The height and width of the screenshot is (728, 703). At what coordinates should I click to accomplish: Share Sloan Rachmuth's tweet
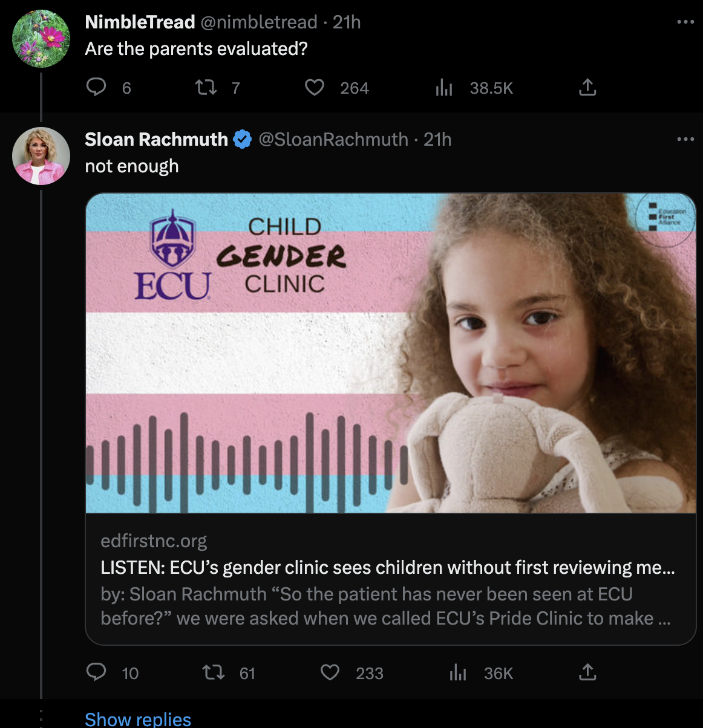tap(587, 672)
